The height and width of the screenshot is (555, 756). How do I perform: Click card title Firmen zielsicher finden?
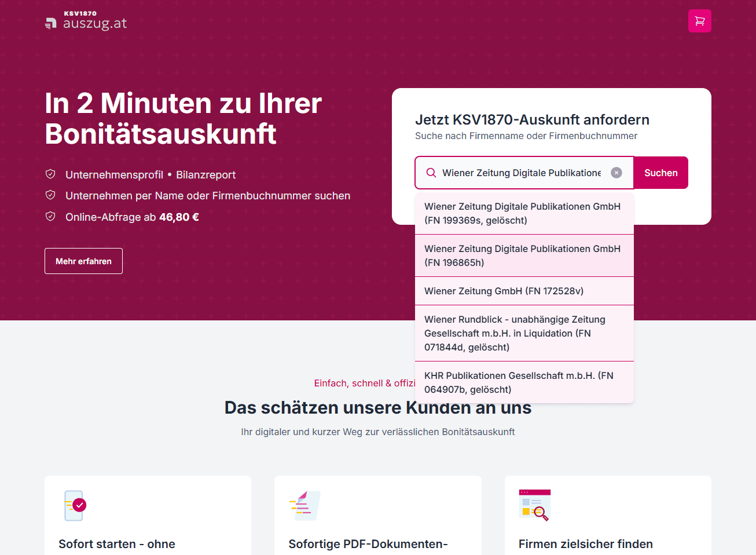[586, 544]
